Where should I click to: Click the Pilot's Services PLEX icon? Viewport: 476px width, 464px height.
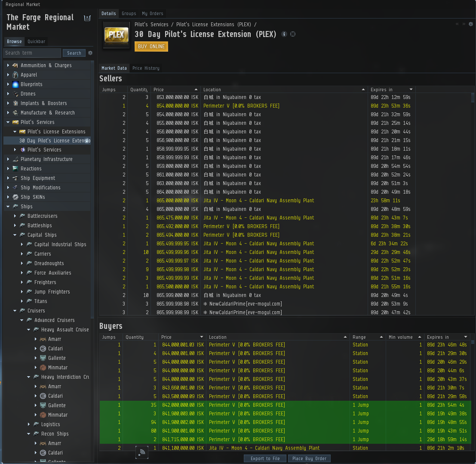(x=15, y=122)
